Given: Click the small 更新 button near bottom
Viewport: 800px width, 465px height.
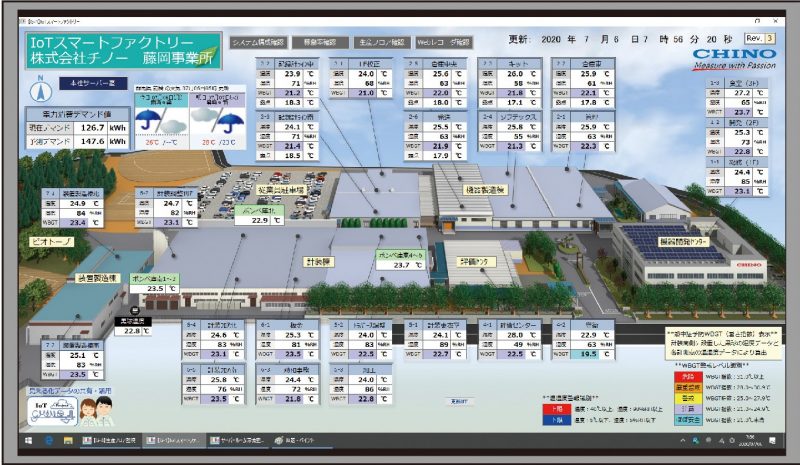Looking at the screenshot, I should coord(459,402).
